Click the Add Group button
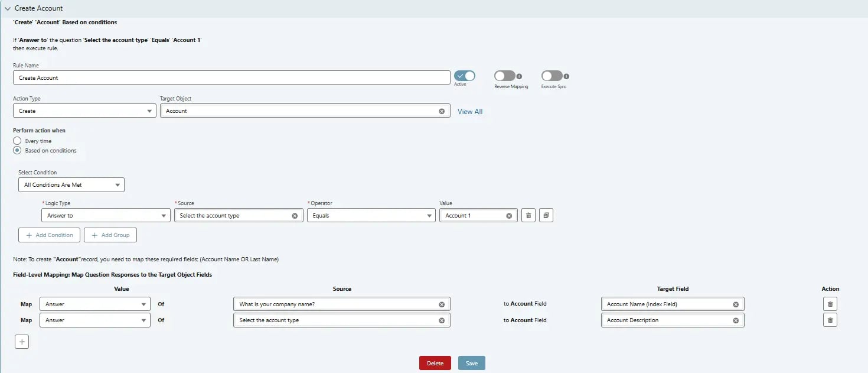Image resolution: width=868 pixels, height=373 pixels. 110,235
